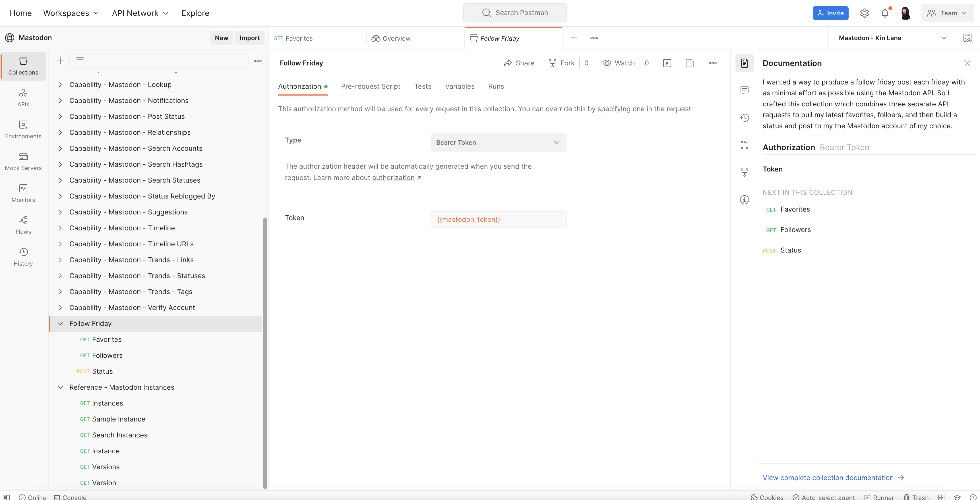Open the Changelog history icon in the right sidebar
This screenshot has height=500, width=980.
click(x=745, y=117)
